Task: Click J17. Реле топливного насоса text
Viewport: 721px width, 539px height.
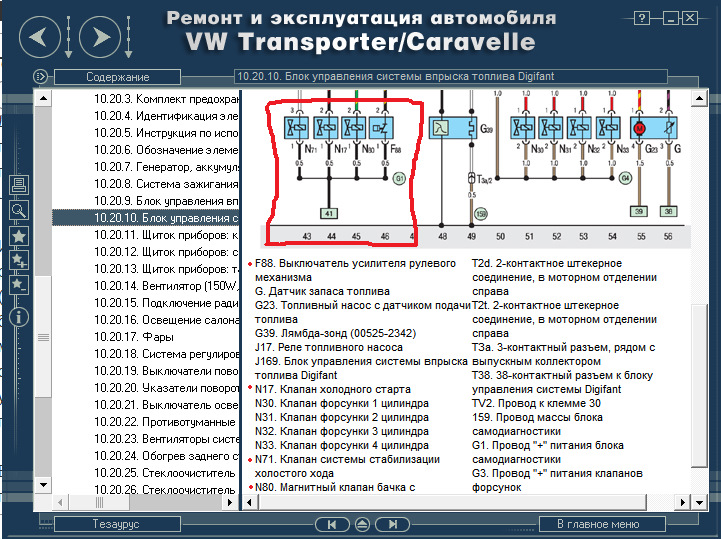Action: 328,347
